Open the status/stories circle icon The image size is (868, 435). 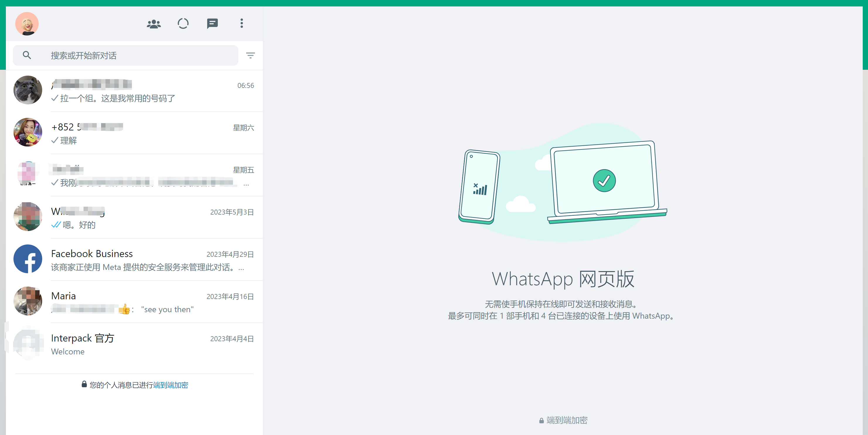[x=183, y=23]
